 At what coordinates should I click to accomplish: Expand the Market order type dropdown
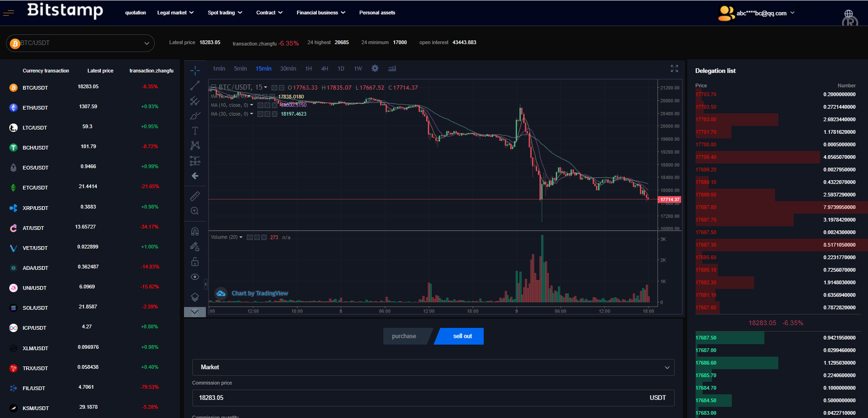coord(433,367)
